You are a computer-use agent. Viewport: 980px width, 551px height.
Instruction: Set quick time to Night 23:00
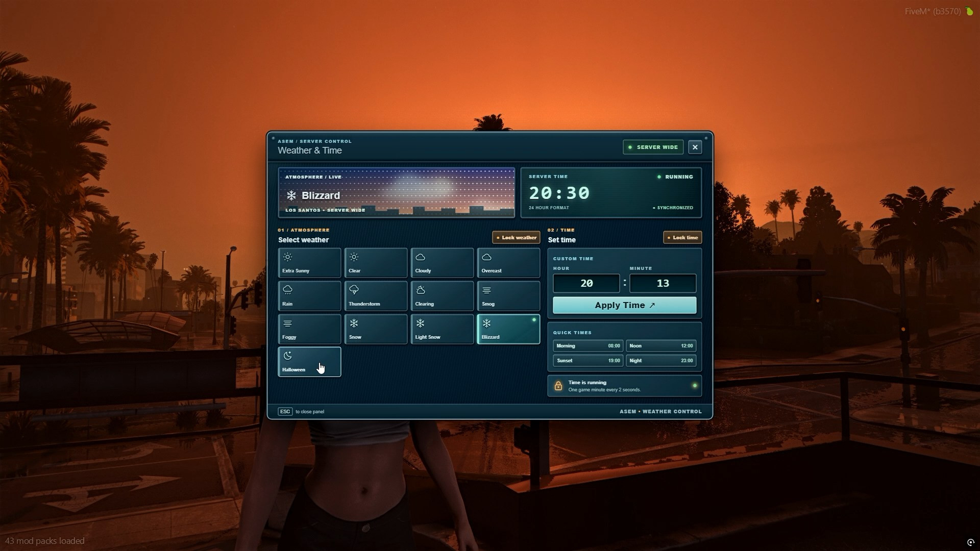point(661,361)
